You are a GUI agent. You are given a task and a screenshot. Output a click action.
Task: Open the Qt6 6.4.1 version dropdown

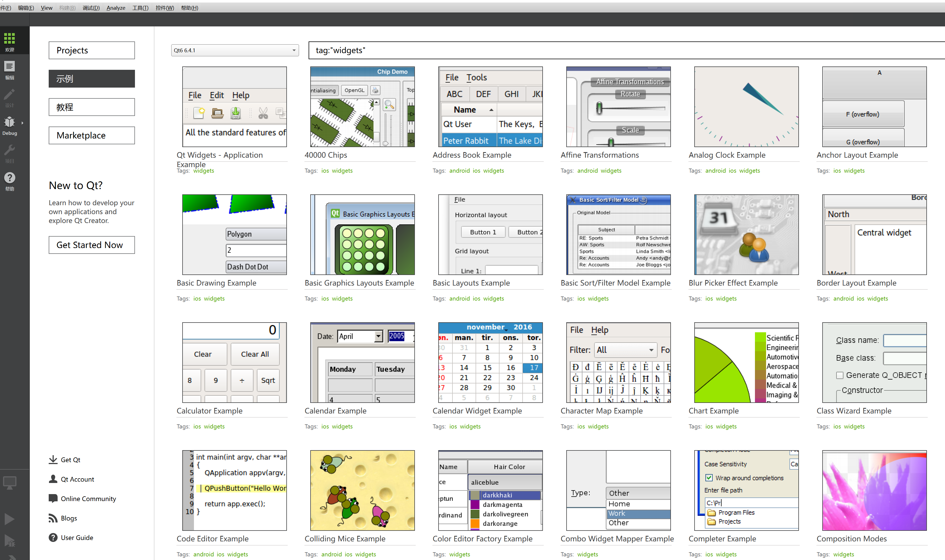(x=235, y=50)
